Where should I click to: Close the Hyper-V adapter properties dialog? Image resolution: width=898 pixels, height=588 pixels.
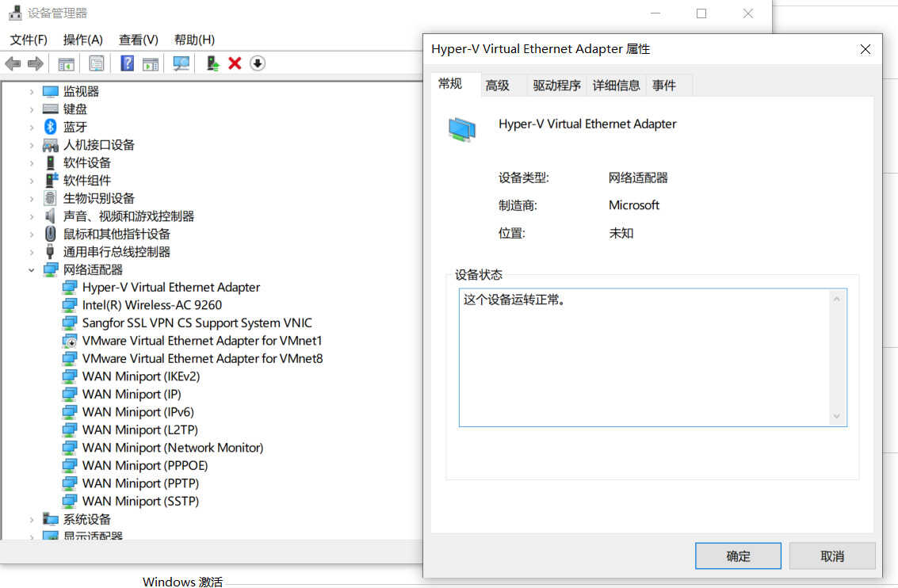click(x=866, y=49)
